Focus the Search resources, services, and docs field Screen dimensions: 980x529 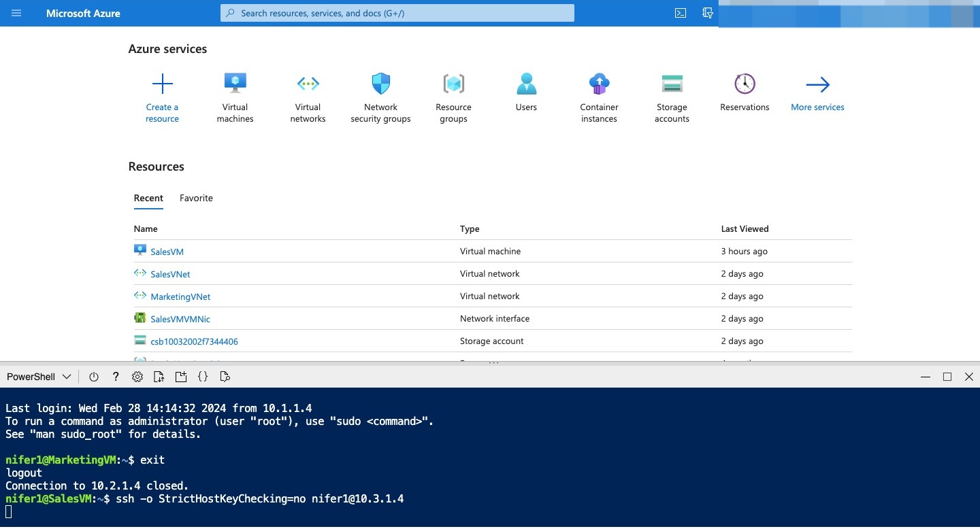pos(397,13)
